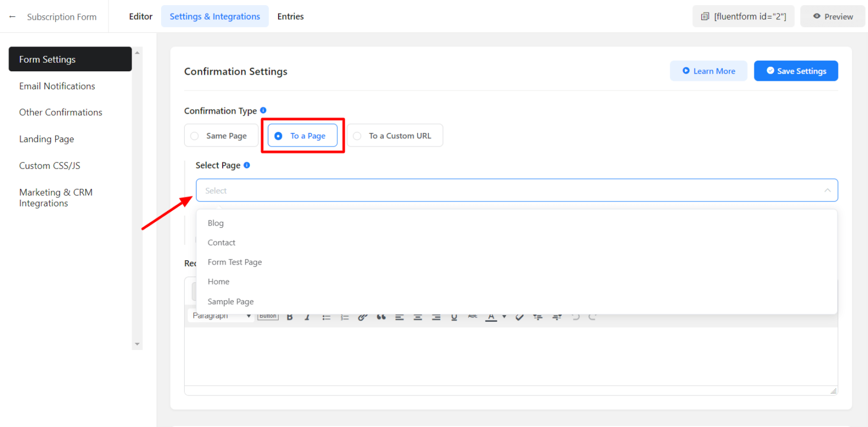The height and width of the screenshot is (427, 868).
Task: Open the Paragraph style dropdown
Action: 220,316
